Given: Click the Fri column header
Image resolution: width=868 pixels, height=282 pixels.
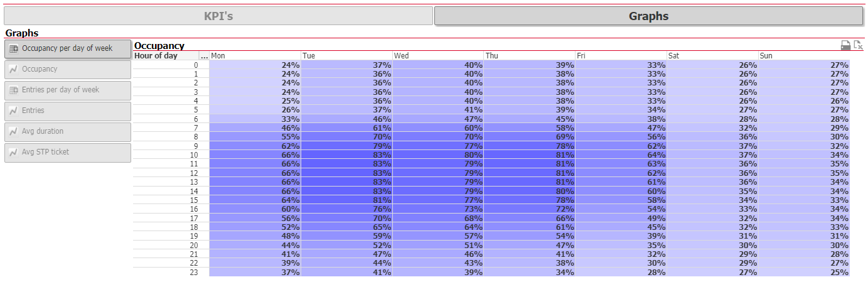Looking at the screenshot, I should (621, 56).
